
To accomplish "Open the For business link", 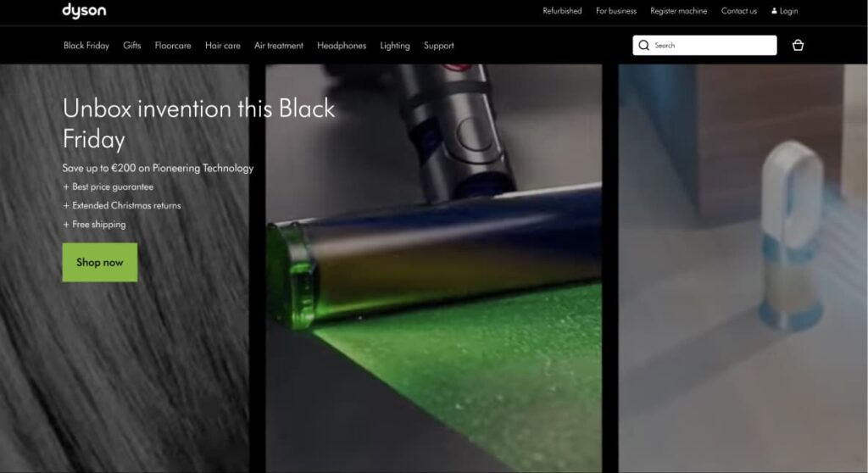I will (616, 11).
